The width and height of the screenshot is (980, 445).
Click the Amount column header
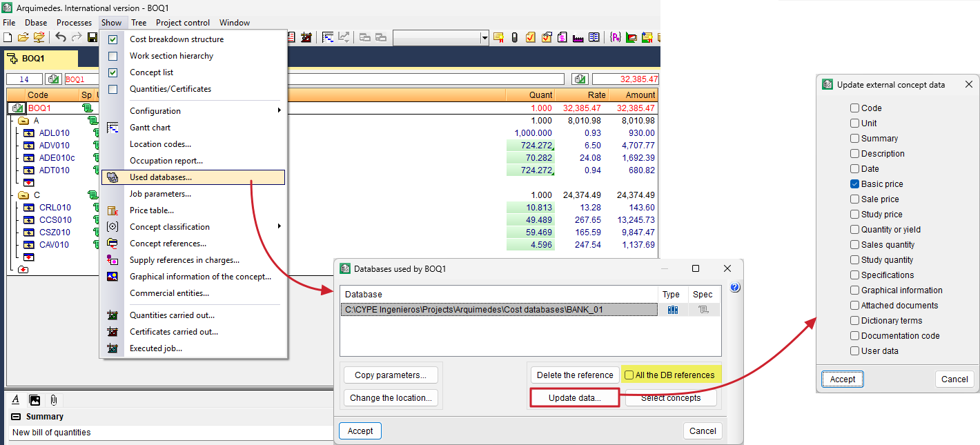[x=633, y=95]
